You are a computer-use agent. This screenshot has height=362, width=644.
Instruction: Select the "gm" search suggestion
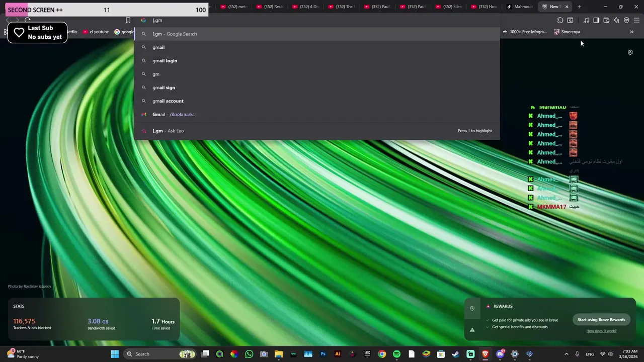tap(317, 74)
